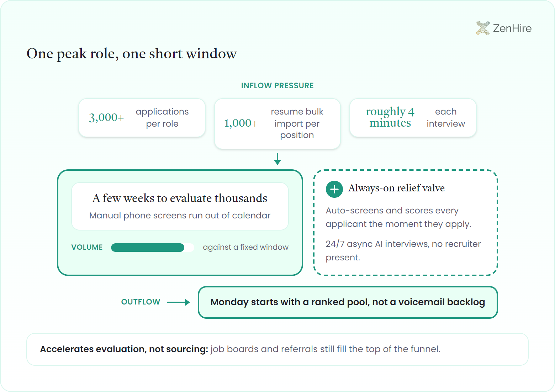Click the down arrow below inflow cards
Screen dimensions: 555x392
(x=277, y=159)
